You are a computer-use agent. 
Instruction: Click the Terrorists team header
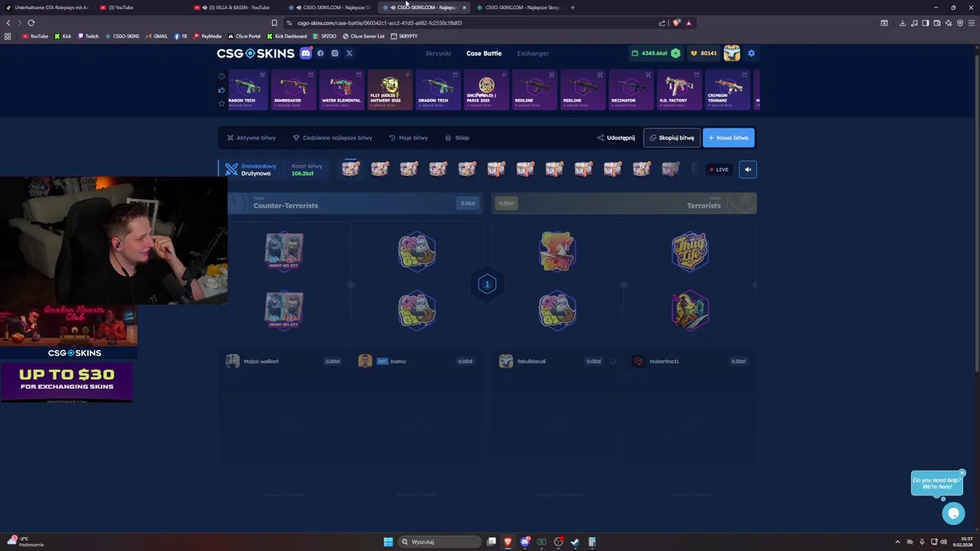pyautogui.click(x=624, y=203)
